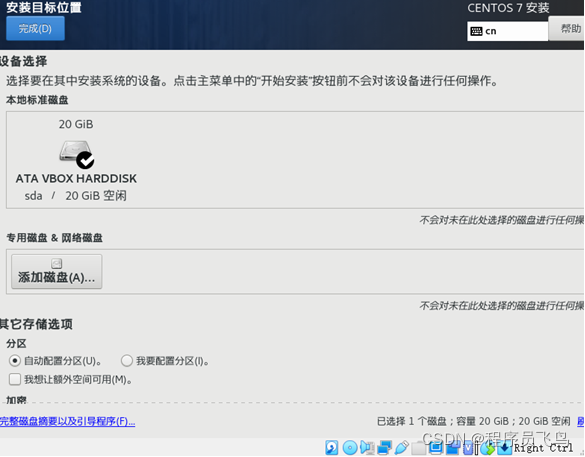Screen dimensions: 585x457
Task: Click VirtualBox recording status icon
Action: click(x=453, y=447)
